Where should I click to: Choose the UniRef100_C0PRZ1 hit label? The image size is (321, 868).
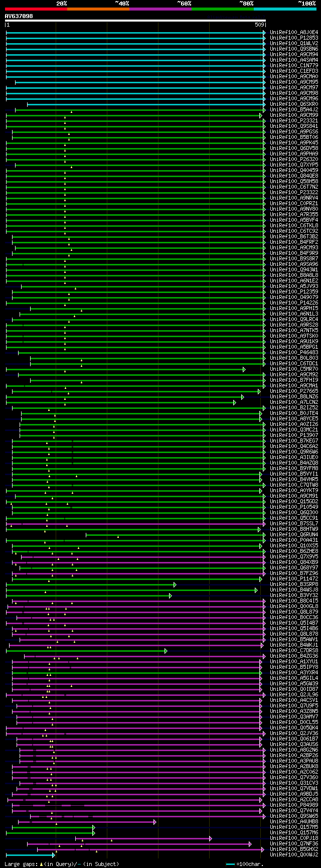(294, 204)
